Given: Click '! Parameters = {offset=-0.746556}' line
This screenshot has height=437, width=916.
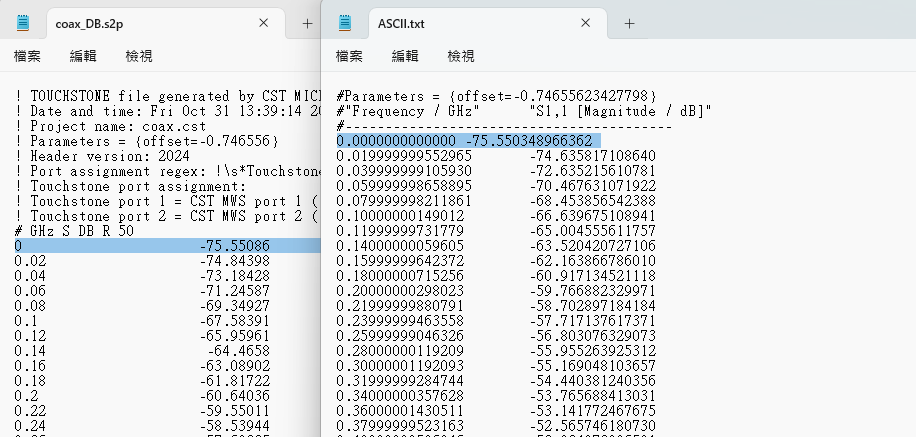Looking at the screenshot, I should pos(147,141).
